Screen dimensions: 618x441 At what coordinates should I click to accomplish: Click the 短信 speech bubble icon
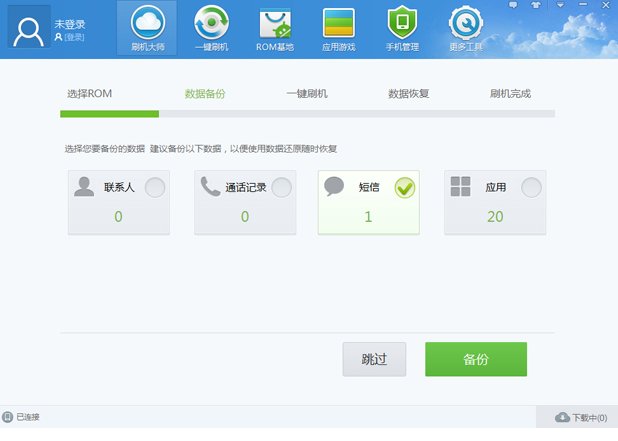point(334,186)
